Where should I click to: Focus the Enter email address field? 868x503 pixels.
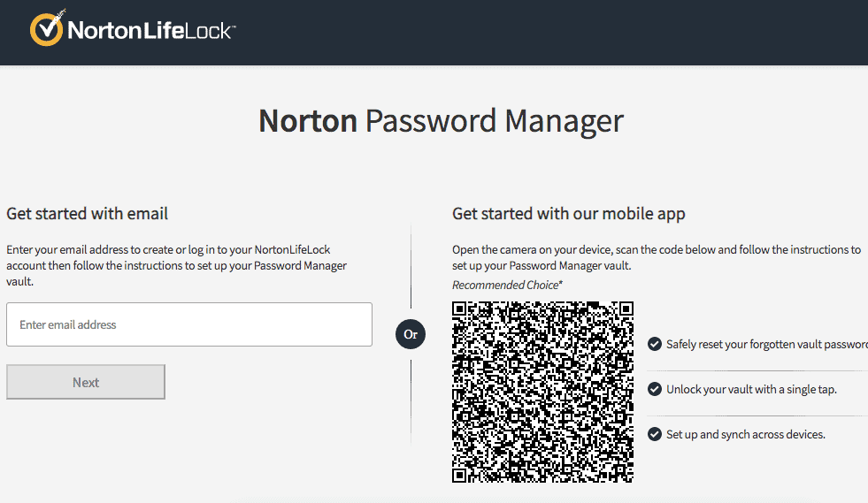tap(189, 324)
